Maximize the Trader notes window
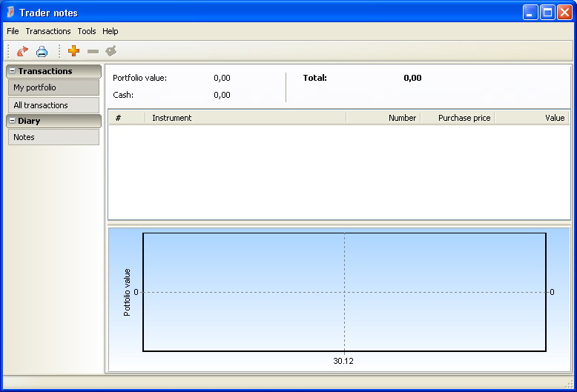Viewport: 577px width, 392px height. pos(547,13)
